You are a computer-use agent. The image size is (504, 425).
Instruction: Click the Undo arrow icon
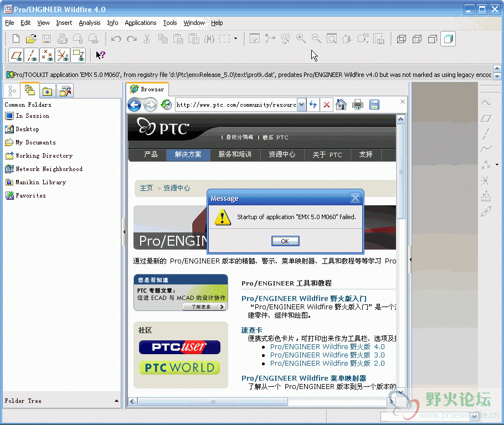[116, 39]
